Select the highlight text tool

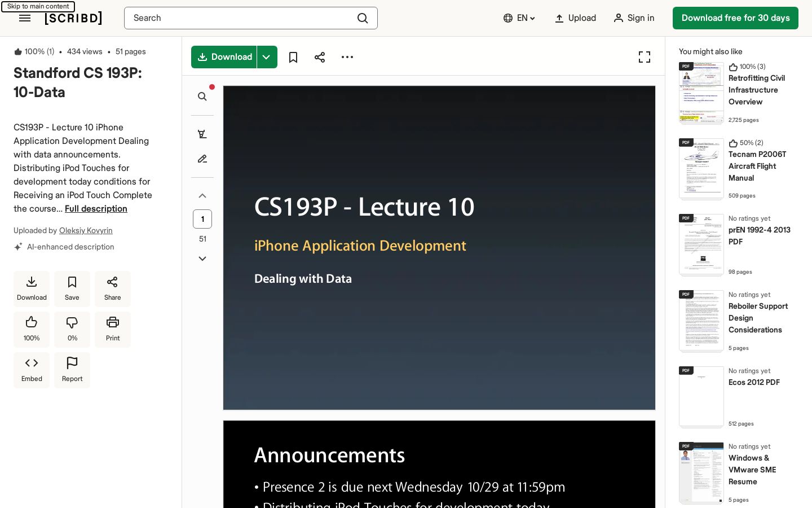pos(202,134)
